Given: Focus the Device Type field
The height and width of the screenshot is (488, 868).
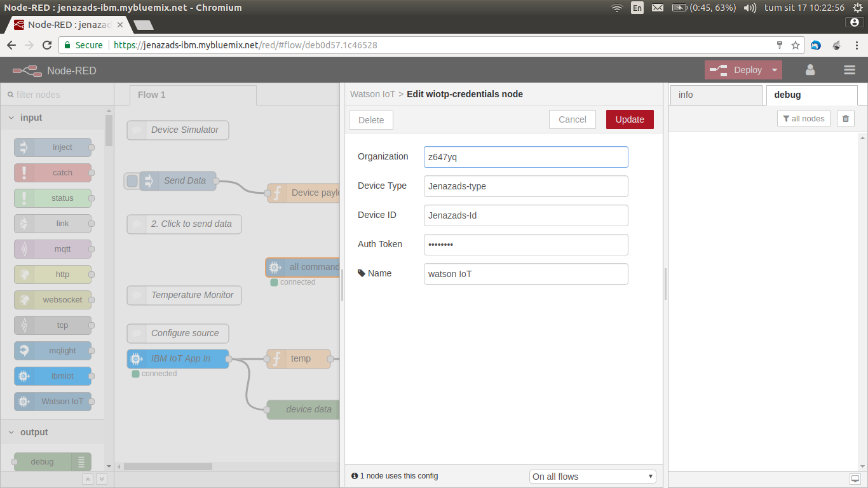Looking at the screenshot, I should pyautogui.click(x=526, y=186).
